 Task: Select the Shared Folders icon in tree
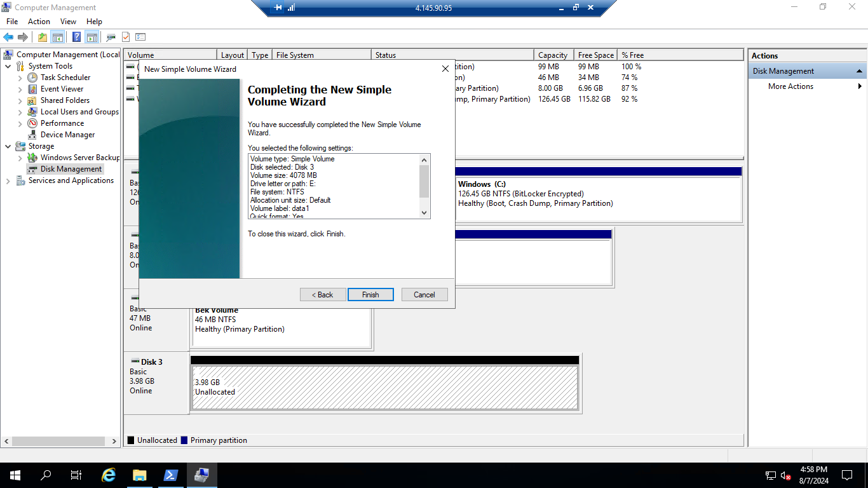pyautogui.click(x=32, y=100)
